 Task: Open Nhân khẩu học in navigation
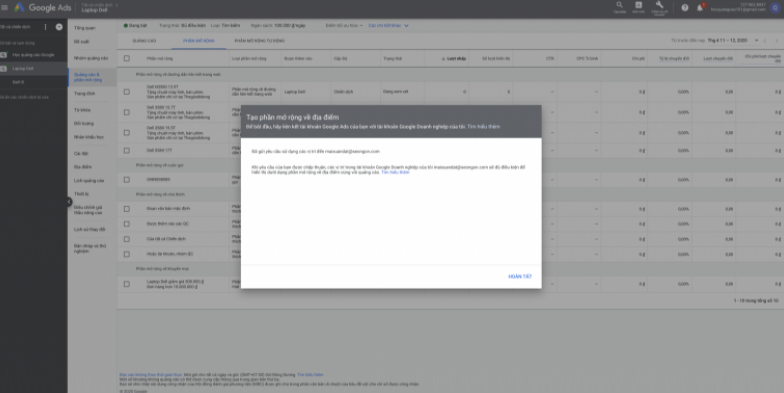[89, 137]
